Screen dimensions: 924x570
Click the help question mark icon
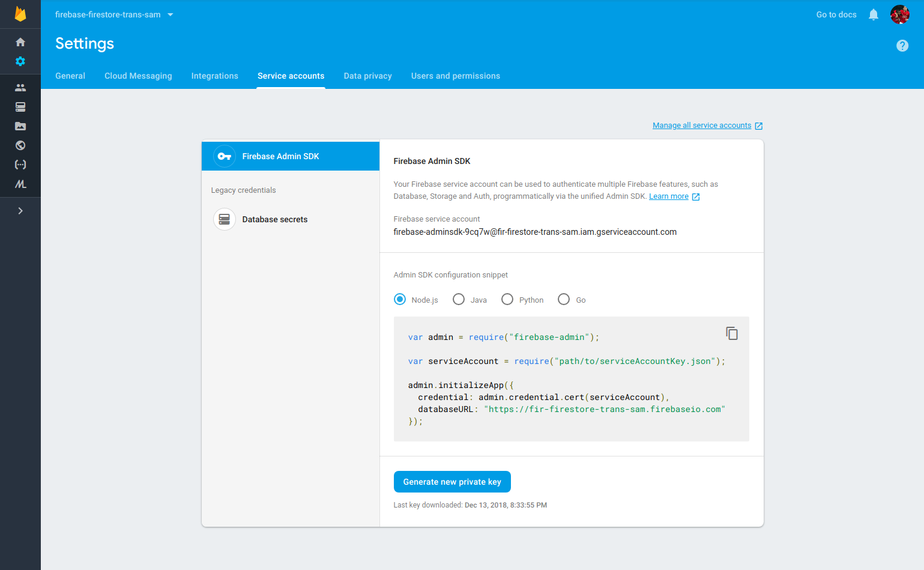902,46
